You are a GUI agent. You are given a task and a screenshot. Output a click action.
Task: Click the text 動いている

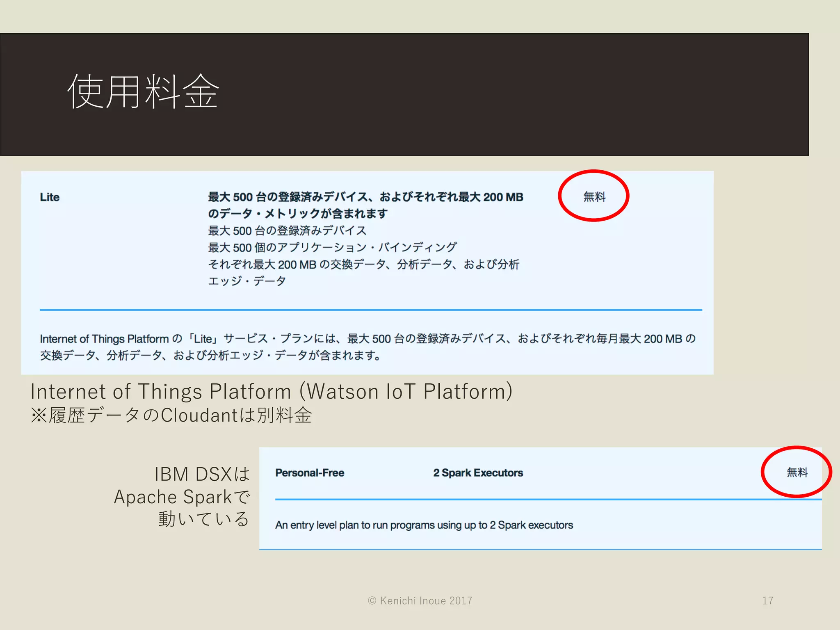coord(204,519)
